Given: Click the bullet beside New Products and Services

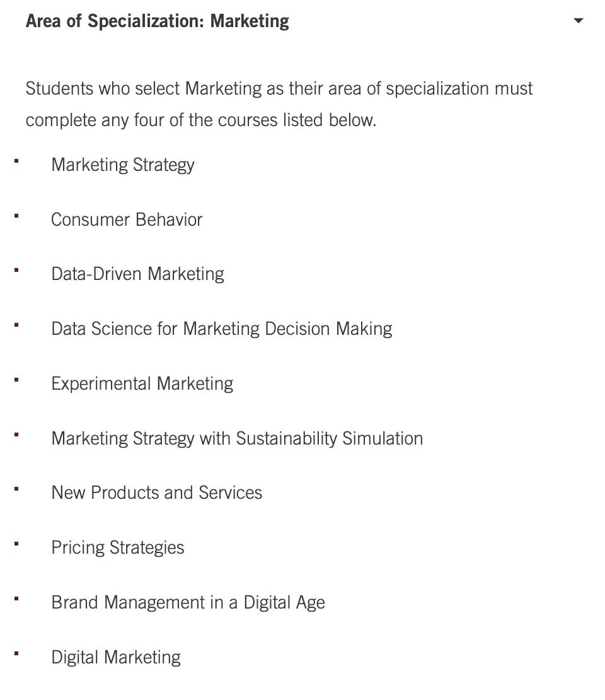Looking at the screenshot, I should pos(16,489).
